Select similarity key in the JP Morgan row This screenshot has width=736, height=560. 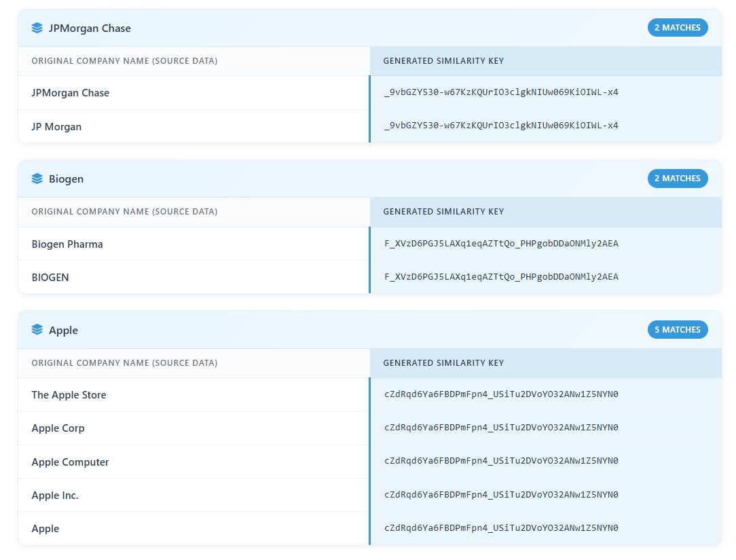pos(501,126)
